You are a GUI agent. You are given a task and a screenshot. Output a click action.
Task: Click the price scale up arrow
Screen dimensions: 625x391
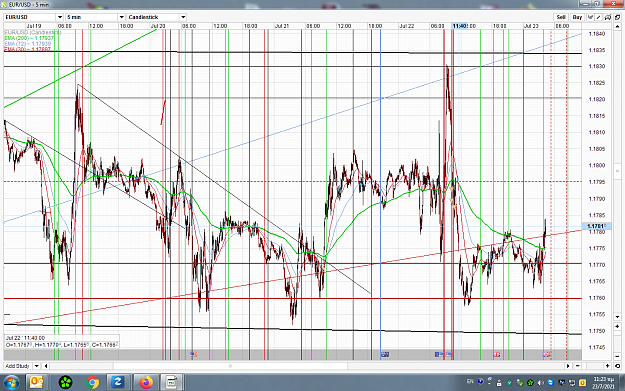click(x=618, y=27)
